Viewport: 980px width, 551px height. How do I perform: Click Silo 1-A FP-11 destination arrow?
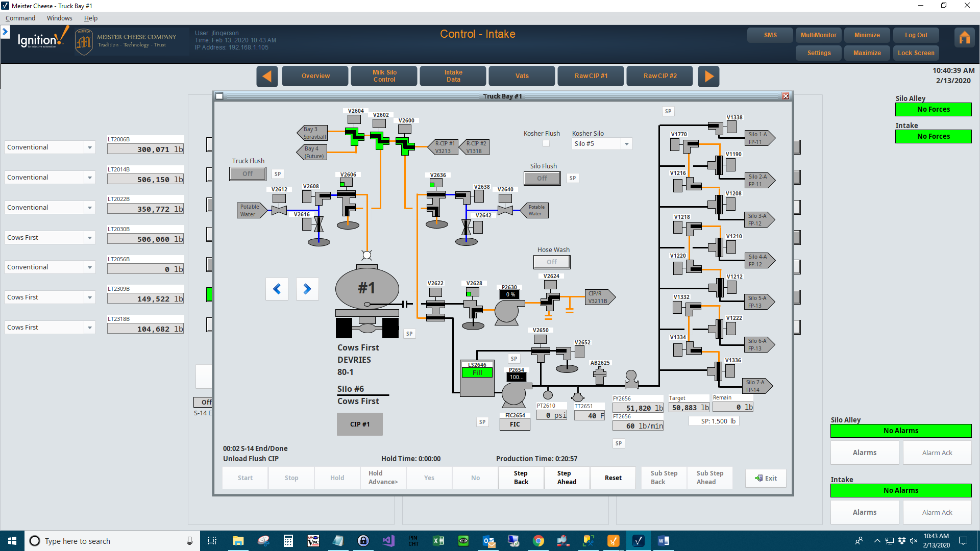760,138
